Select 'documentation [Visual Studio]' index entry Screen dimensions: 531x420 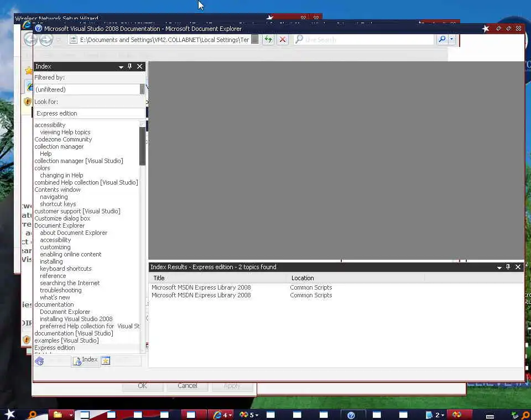click(74, 333)
